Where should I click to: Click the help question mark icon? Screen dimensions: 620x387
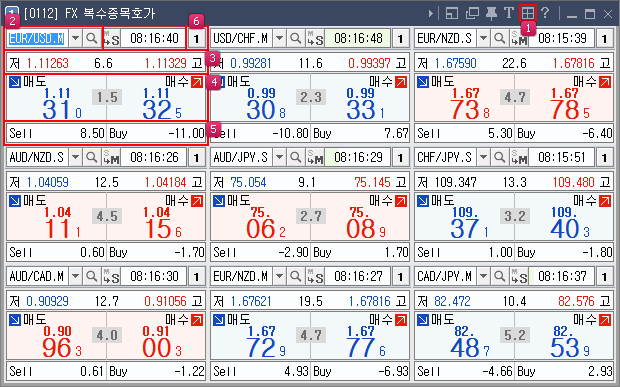click(545, 13)
